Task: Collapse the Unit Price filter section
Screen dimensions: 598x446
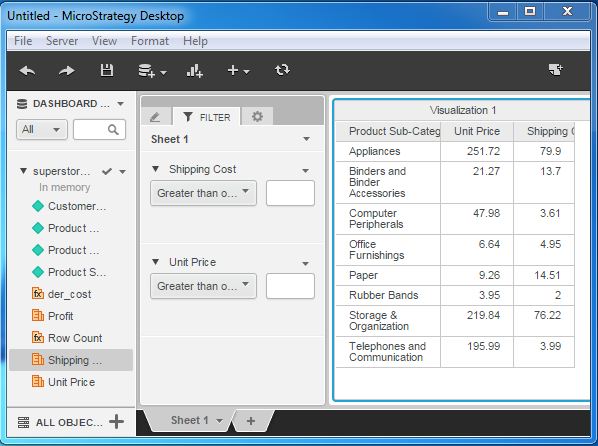Action: [155, 262]
